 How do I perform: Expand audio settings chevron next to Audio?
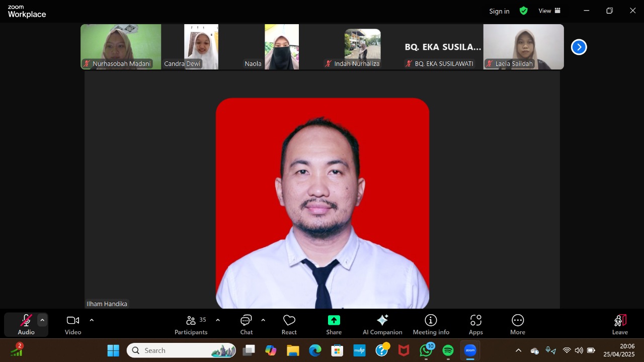42,320
